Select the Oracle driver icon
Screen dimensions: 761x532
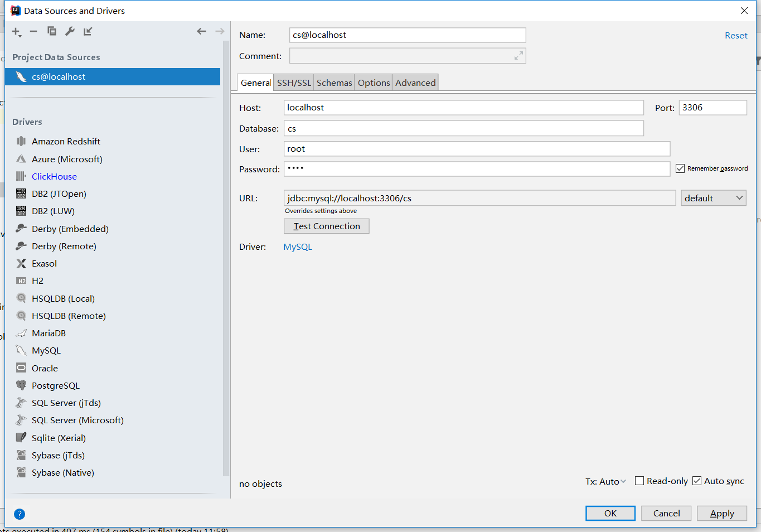(21, 368)
